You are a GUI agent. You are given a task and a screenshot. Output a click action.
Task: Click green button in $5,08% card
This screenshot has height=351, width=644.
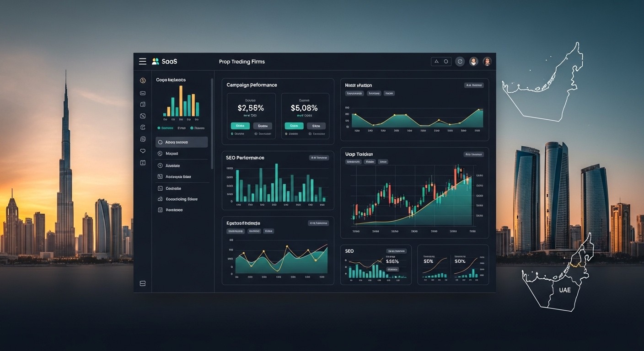coord(294,126)
